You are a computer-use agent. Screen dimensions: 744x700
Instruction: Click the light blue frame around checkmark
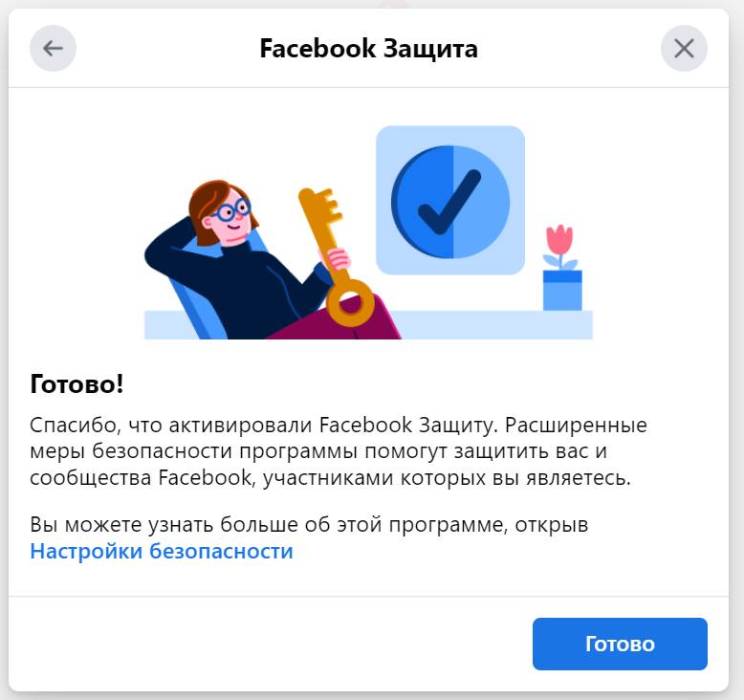click(450, 200)
